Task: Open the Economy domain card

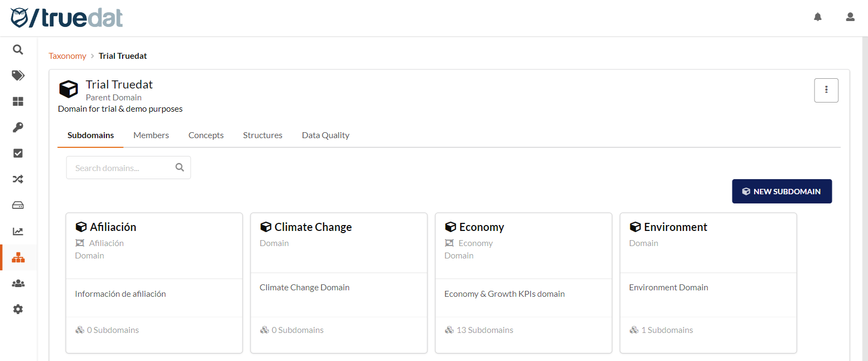Action: (481, 227)
